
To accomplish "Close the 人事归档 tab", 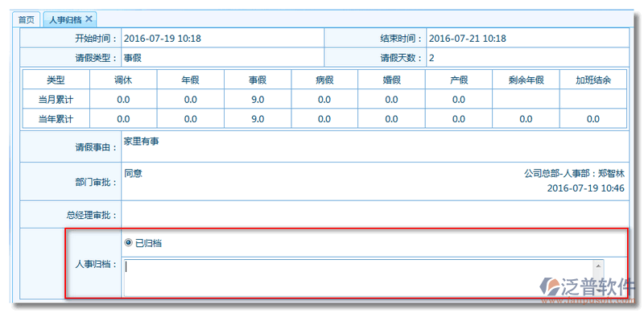I will (89, 19).
